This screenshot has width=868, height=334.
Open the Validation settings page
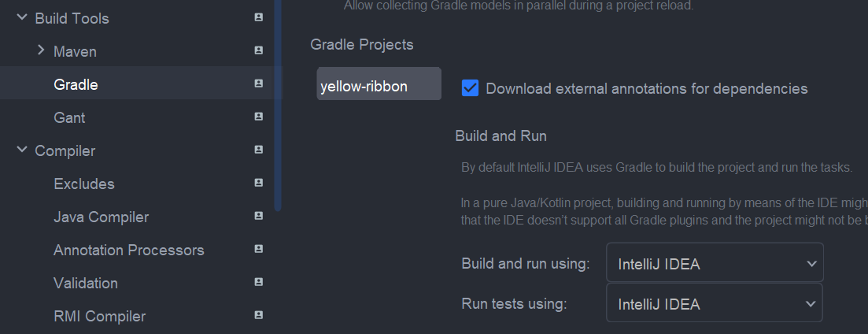[86, 284]
